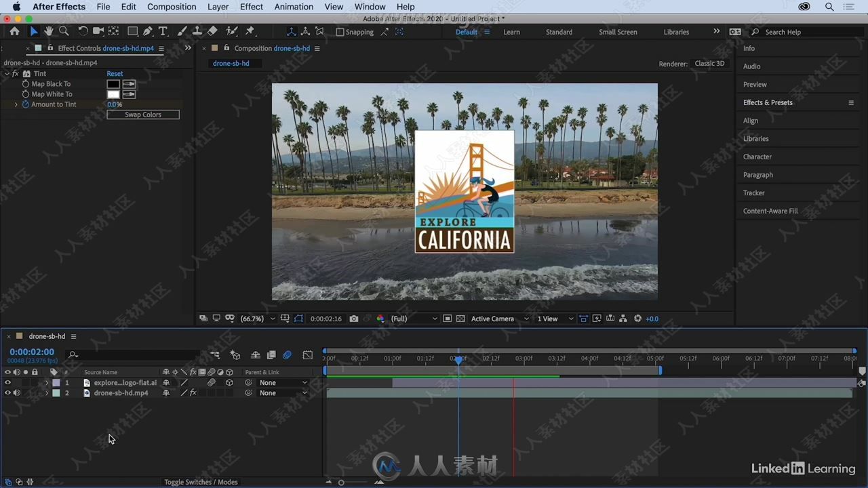Toggle 3D layer switch on logo layer
Viewport: 868px width, 488px height.
pos(229,382)
